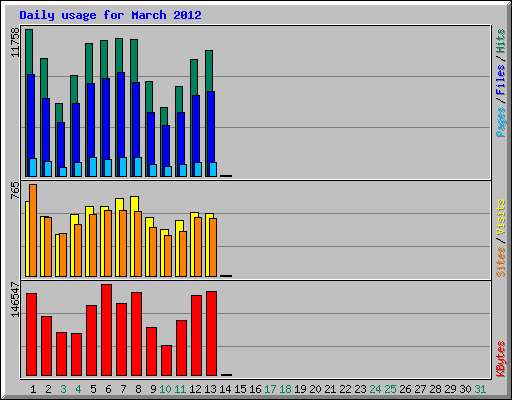Click day label 12 on the x-axis
The height and width of the screenshot is (400, 512).
tap(195, 389)
